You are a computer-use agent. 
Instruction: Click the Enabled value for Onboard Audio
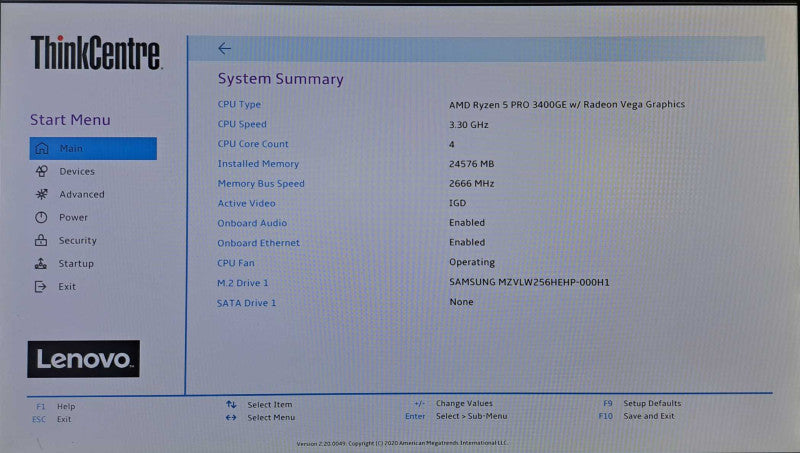pyautogui.click(x=467, y=222)
